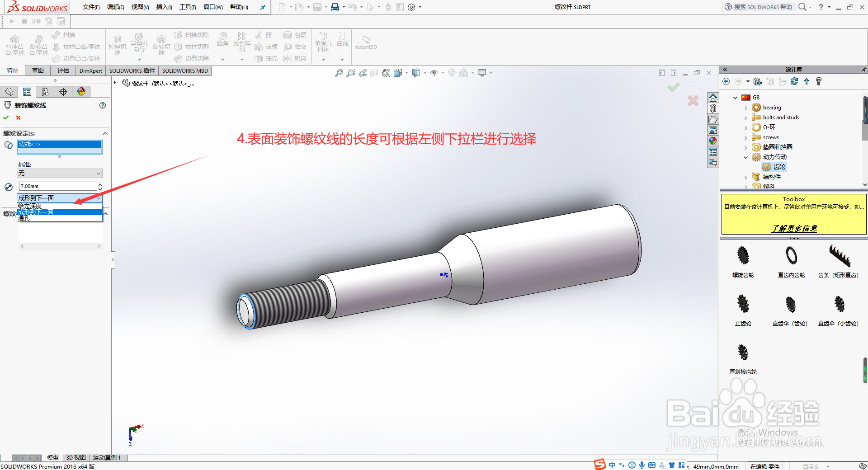
Task: Open DisplayManager color ball tab icon
Action: (81, 92)
